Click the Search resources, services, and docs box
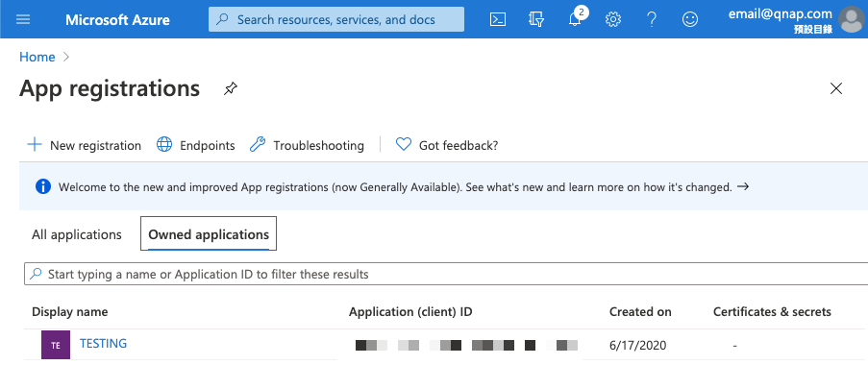The image size is (868, 389). (x=336, y=19)
